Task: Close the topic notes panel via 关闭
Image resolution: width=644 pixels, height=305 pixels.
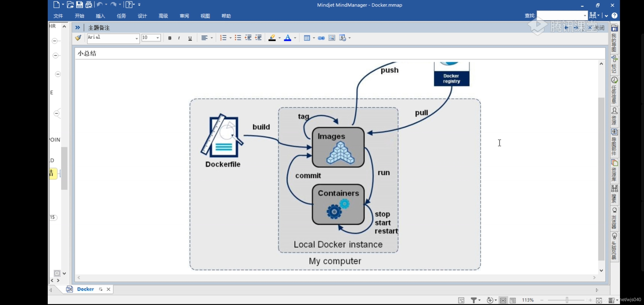Action: [x=596, y=28]
